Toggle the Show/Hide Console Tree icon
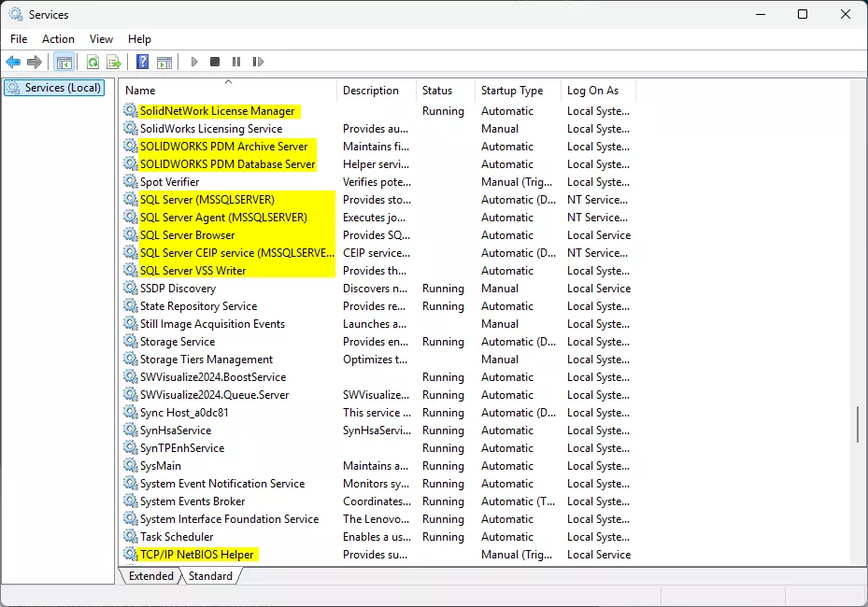The width and height of the screenshot is (868, 607). point(64,62)
